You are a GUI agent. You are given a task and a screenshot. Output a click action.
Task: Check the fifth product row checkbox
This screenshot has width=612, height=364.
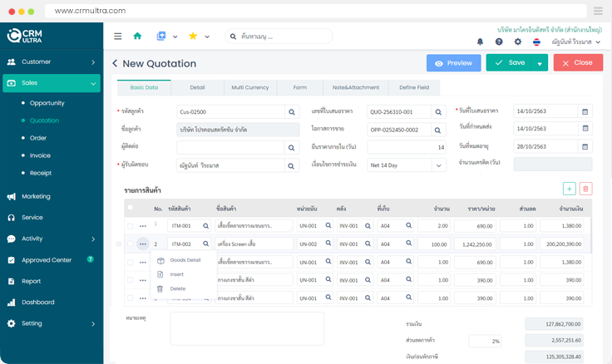point(131,298)
